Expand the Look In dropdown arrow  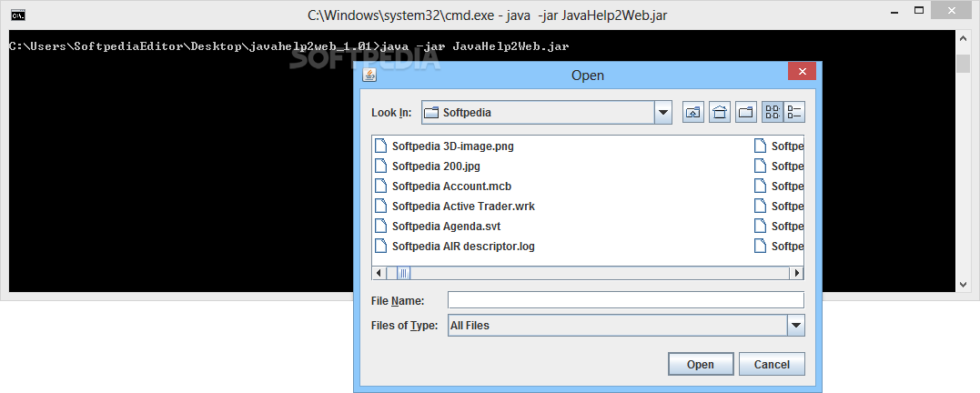662,113
